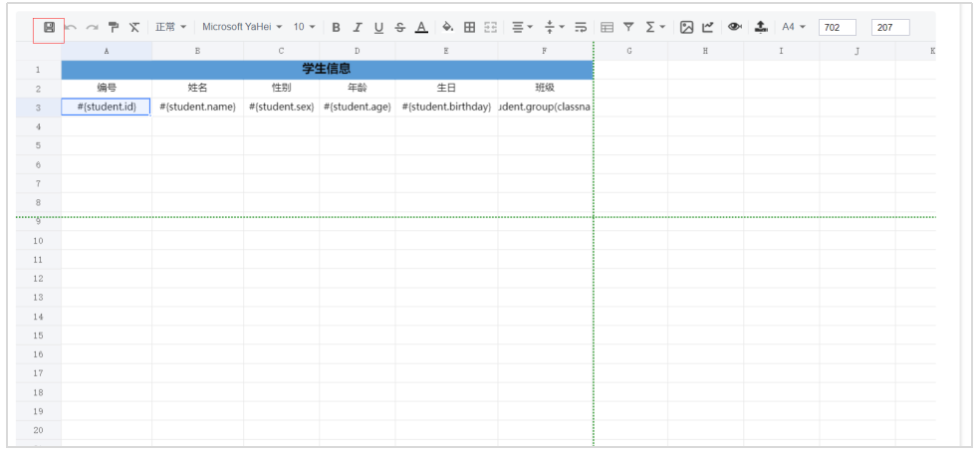Screen dimensions: 980x453
Task: Select column A header
Action: pos(107,51)
